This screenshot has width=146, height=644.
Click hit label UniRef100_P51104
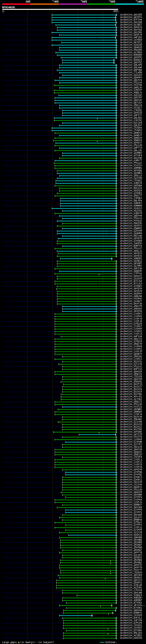tap(131, 83)
